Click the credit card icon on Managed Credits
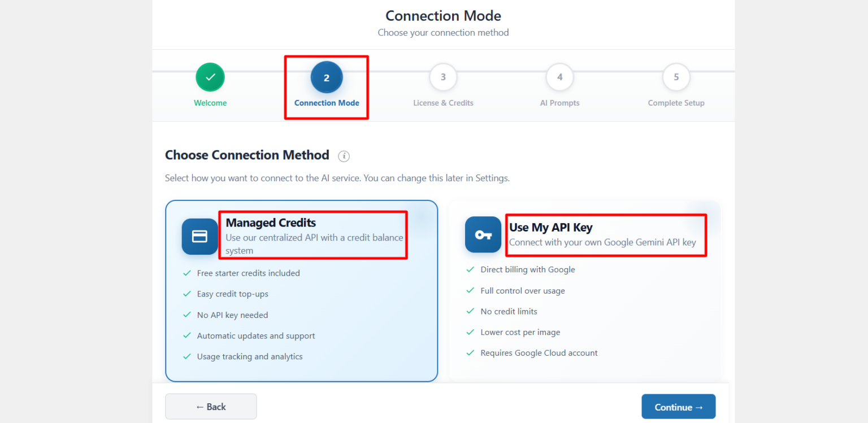Screen dimensions: 868x423 200,237
